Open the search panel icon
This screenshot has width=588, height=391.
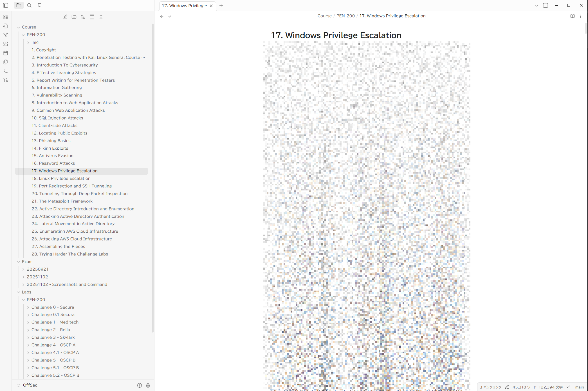click(29, 5)
